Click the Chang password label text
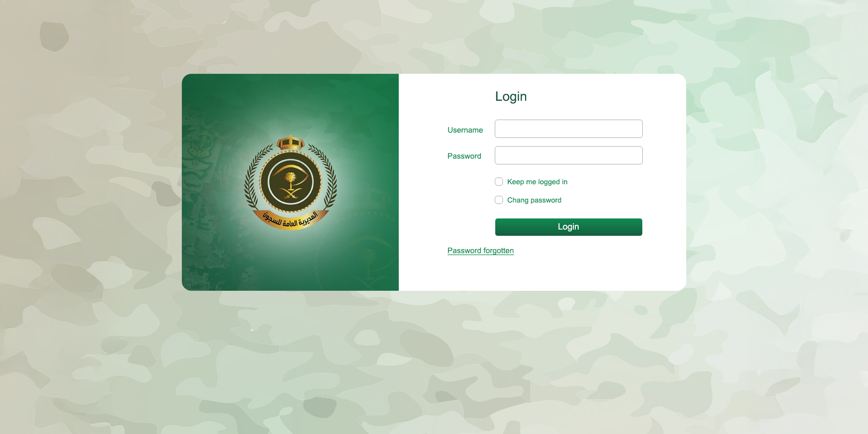This screenshot has height=434, width=868. (534, 200)
